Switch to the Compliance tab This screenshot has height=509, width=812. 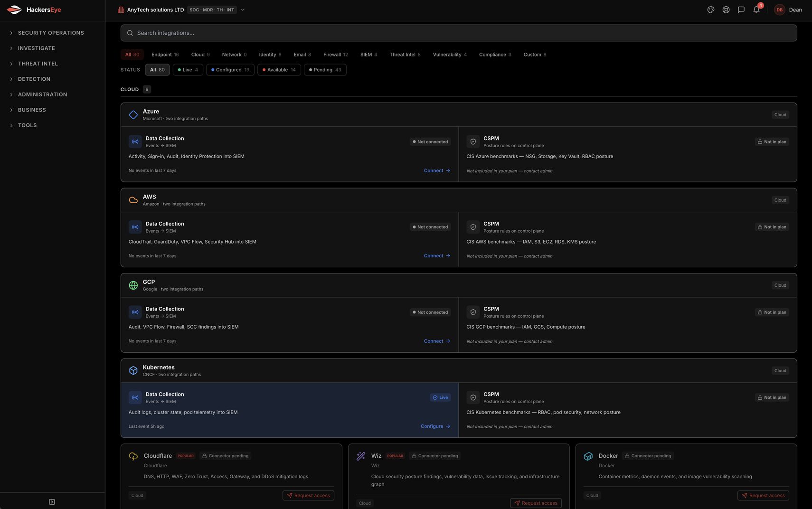[495, 55]
